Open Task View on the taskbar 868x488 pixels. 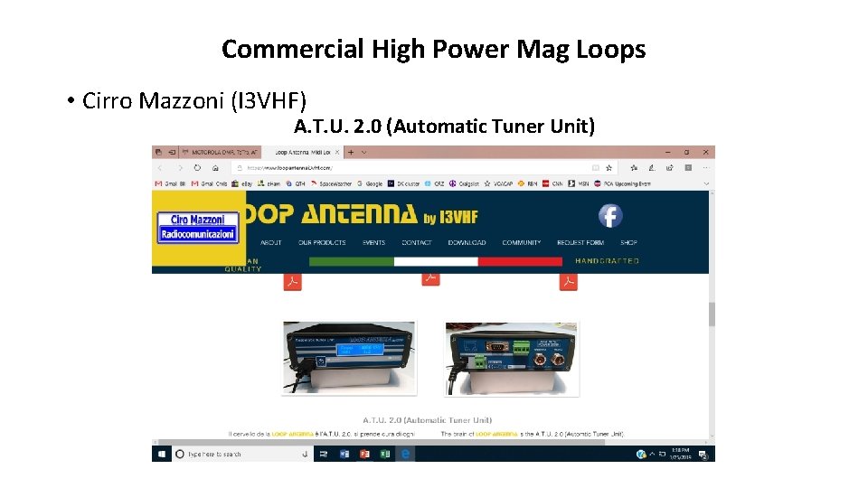(x=324, y=454)
